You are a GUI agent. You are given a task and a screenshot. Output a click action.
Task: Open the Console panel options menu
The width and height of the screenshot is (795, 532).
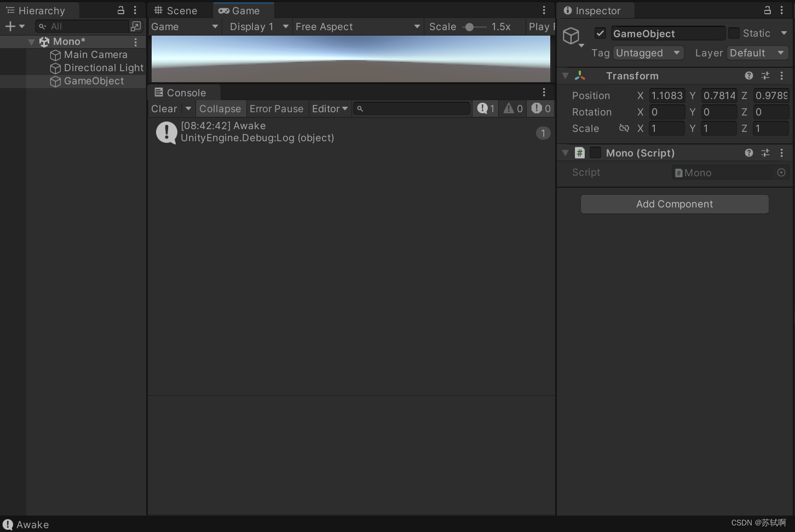coord(543,92)
